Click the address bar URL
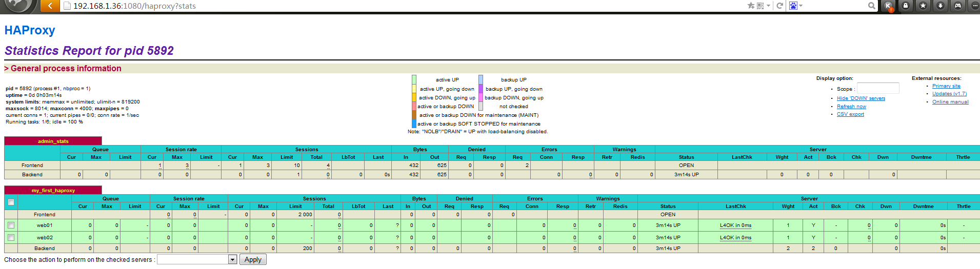This screenshot has width=980, height=269. tap(134, 6)
